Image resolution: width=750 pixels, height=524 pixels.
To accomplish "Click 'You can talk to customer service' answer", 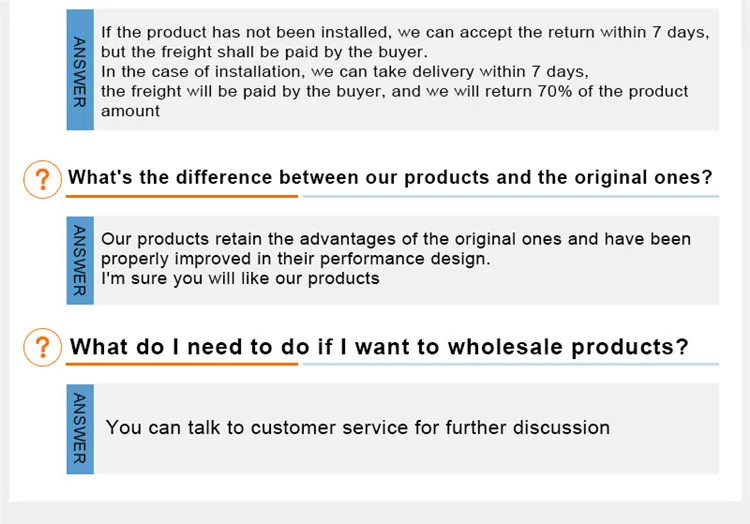I will [358, 427].
